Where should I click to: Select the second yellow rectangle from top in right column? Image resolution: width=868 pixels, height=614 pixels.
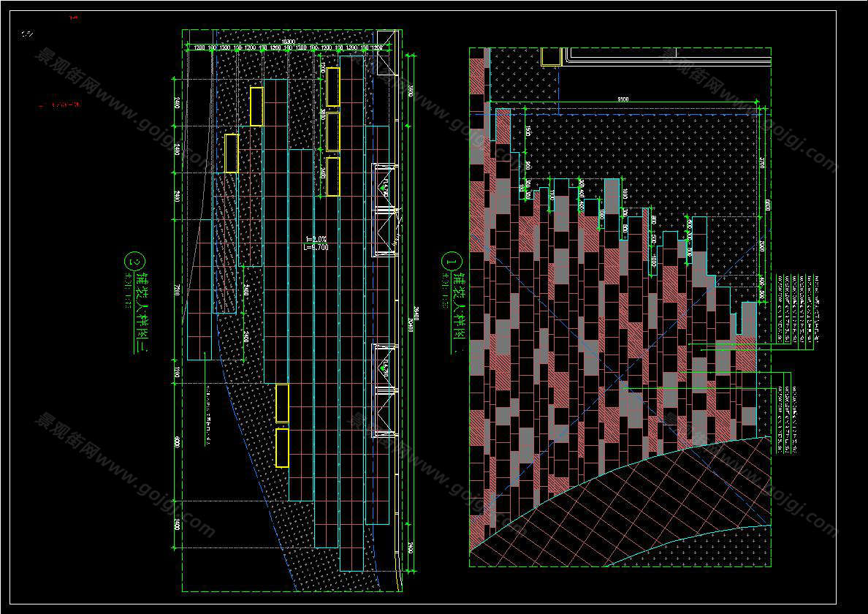pos(332,132)
